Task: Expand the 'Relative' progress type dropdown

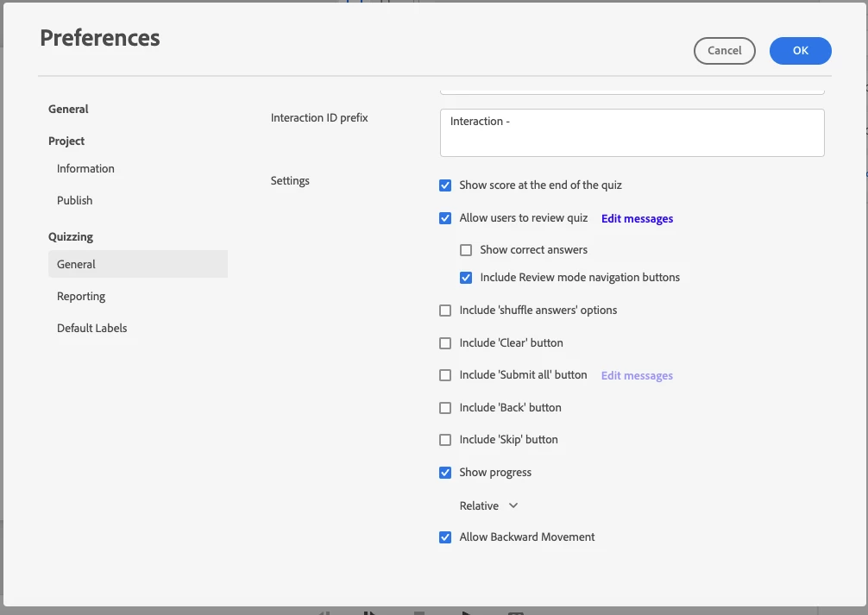Action: (488, 505)
